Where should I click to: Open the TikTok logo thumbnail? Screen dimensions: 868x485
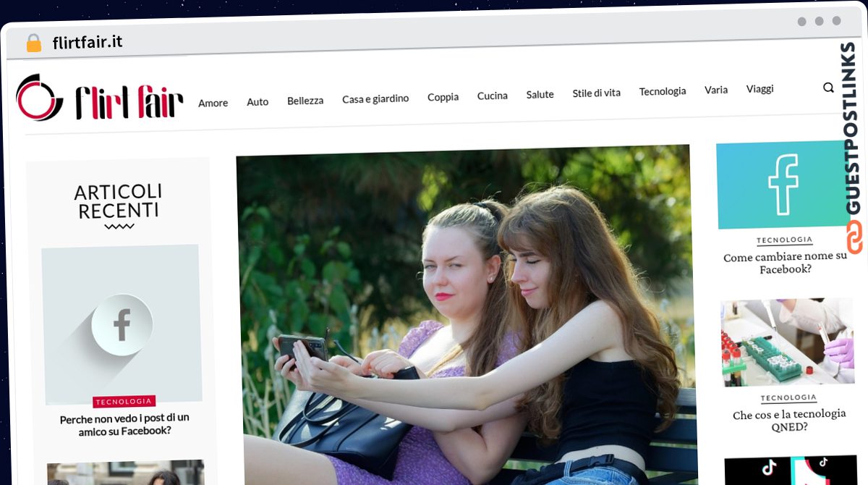(x=791, y=470)
